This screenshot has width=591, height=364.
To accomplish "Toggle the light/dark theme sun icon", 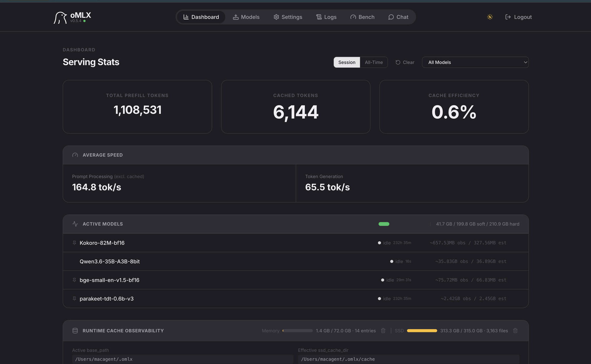I will [490, 17].
